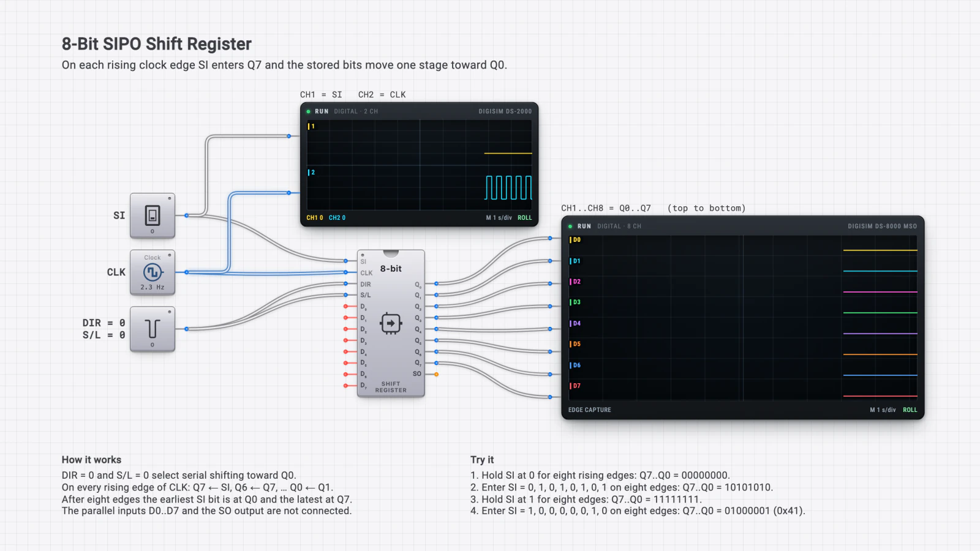The width and height of the screenshot is (980, 551).
Task: Click M 1 s/div timebase on DS-8000
Action: click(883, 410)
